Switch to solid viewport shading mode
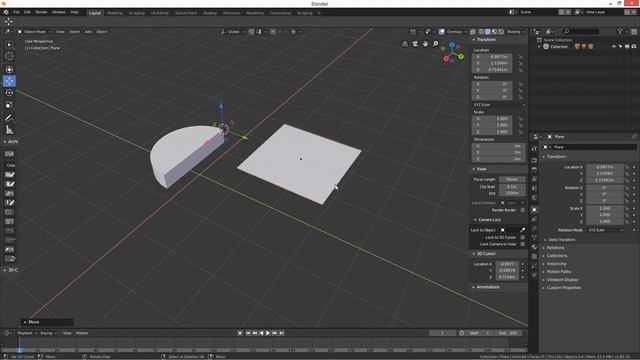 pos(488,31)
